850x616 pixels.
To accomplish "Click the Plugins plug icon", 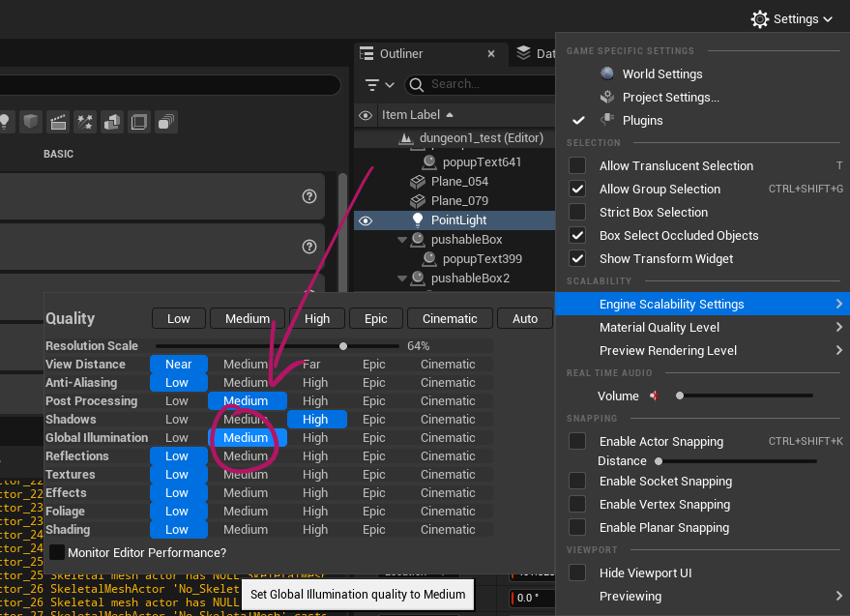I will click(607, 120).
